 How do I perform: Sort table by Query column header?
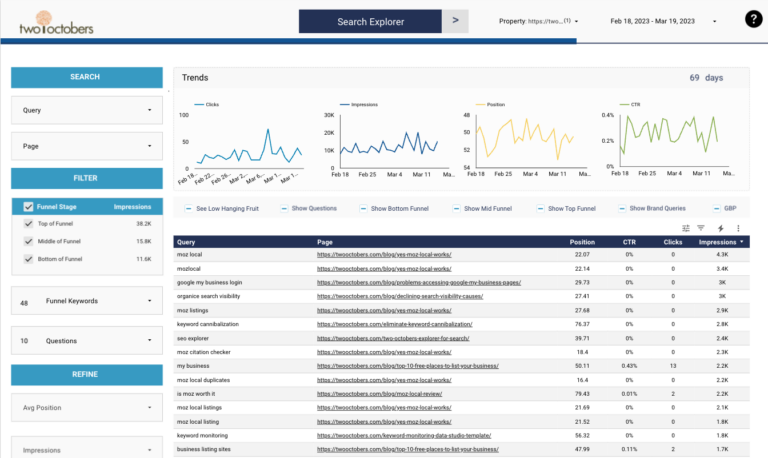(186, 242)
